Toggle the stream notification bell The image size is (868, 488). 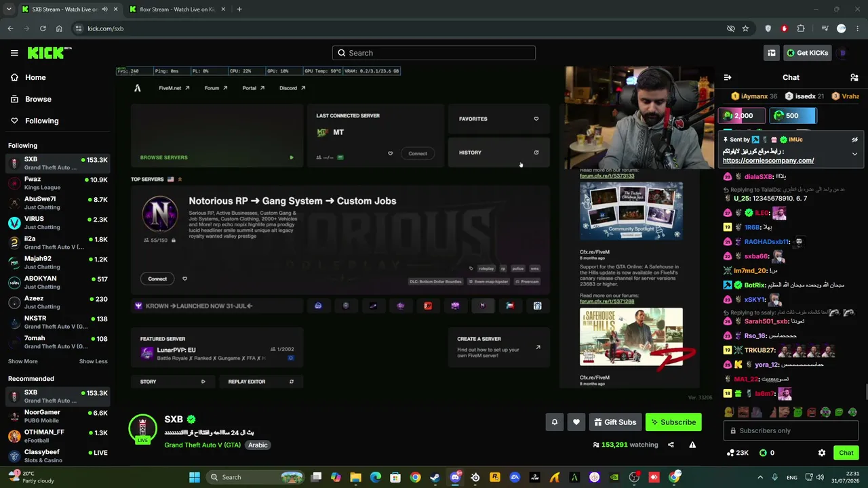pos(554,422)
